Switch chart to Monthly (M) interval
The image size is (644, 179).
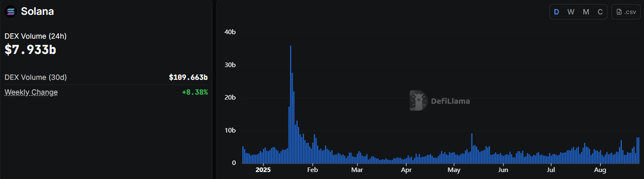point(586,12)
